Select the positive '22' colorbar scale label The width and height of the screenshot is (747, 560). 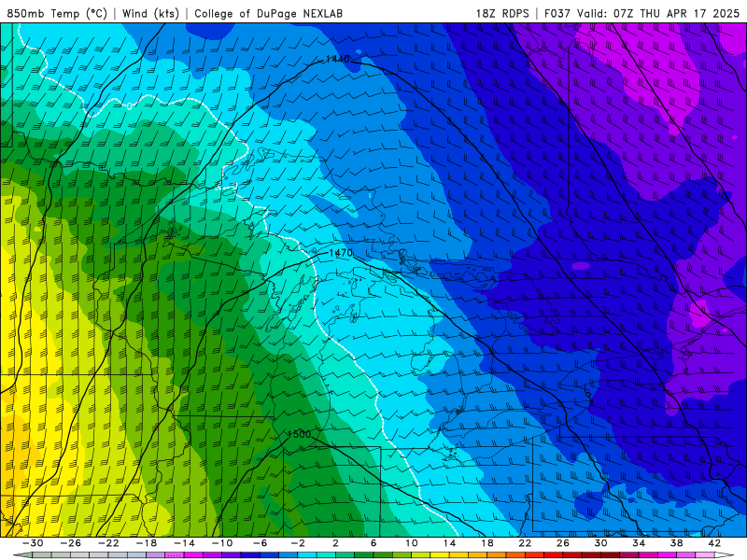[525, 543]
